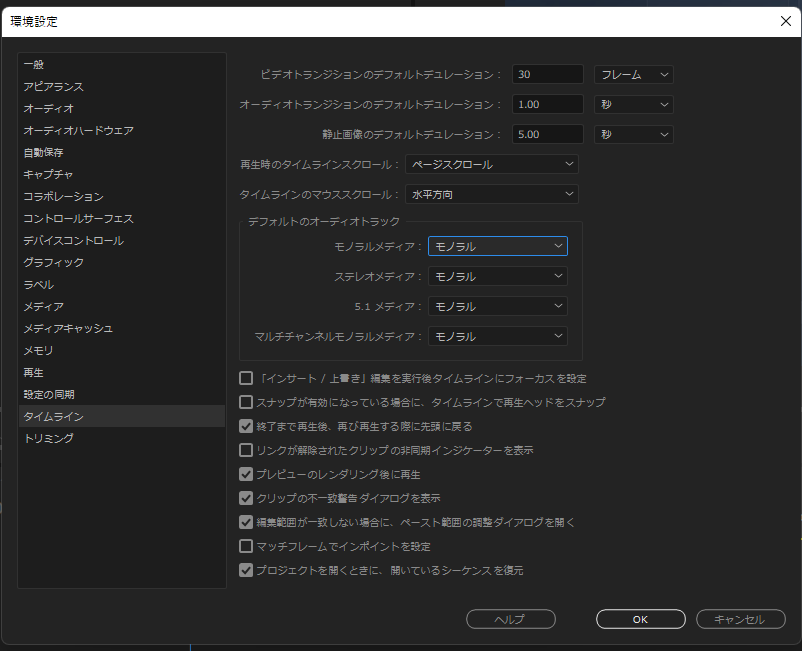Click the ビデオトランジション duration field showing 30
The height and width of the screenshot is (651, 802).
pos(547,74)
